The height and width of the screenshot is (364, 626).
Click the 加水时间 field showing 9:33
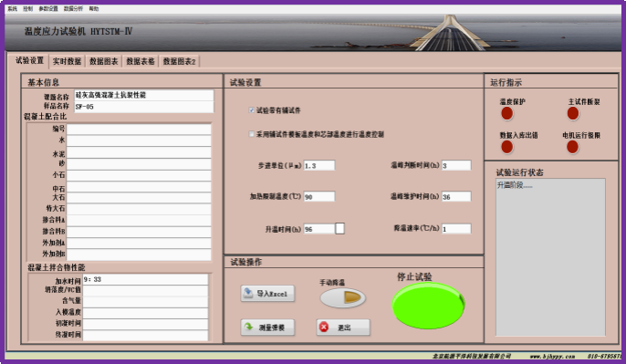(145, 279)
